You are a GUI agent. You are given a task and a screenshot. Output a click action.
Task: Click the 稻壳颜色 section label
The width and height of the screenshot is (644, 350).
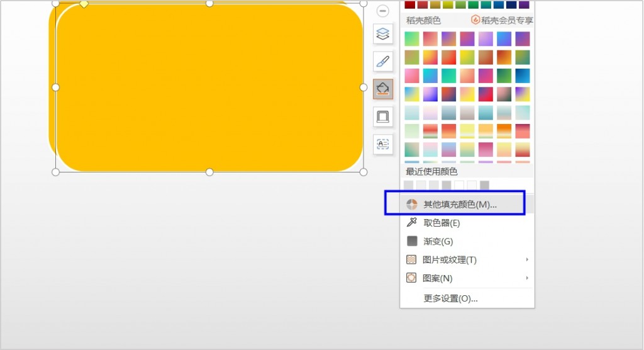tap(423, 20)
